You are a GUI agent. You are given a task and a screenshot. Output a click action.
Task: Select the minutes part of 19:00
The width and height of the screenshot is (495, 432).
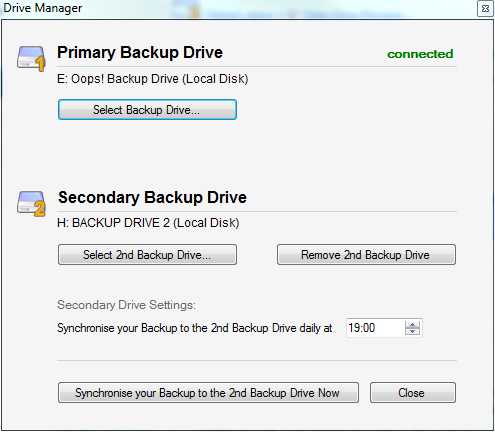pyautogui.click(x=369, y=328)
